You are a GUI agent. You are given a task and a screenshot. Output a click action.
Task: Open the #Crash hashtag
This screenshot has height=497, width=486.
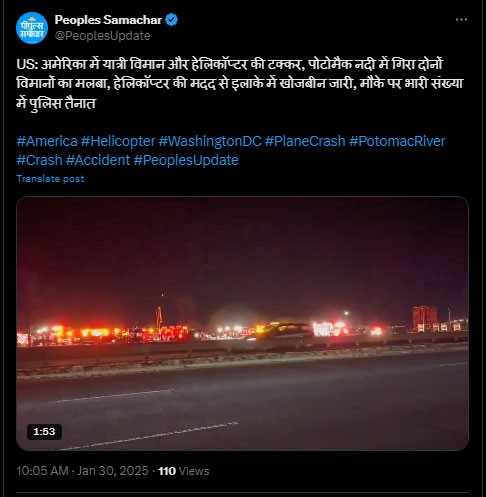[39, 160]
